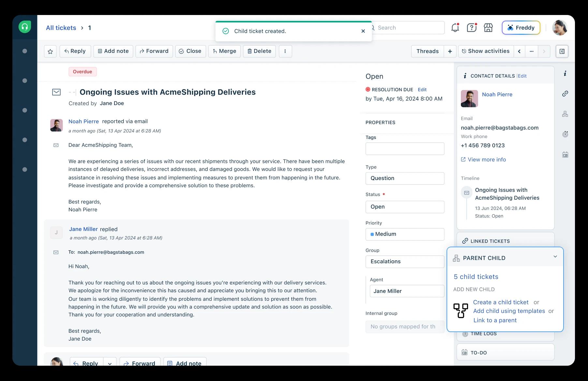Create a child ticket
The width and height of the screenshot is (588, 381).
[x=501, y=302]
